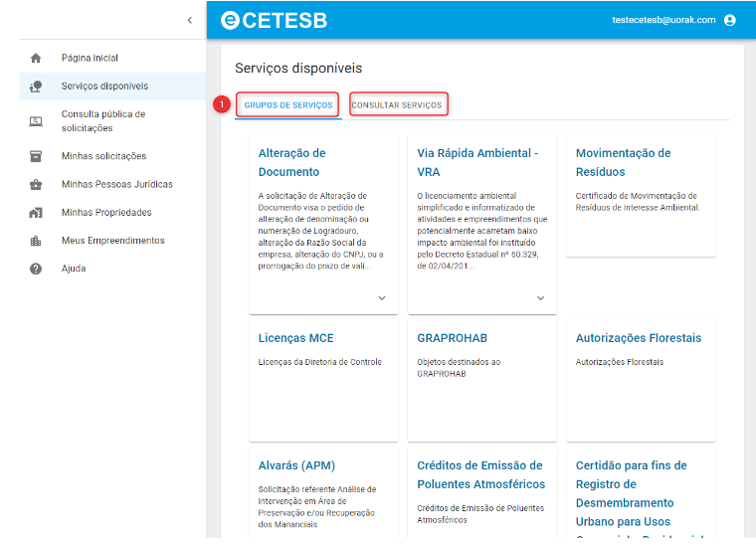Click the Minhas Pessoas Jurídicas briefcase icon

[36, 185]
